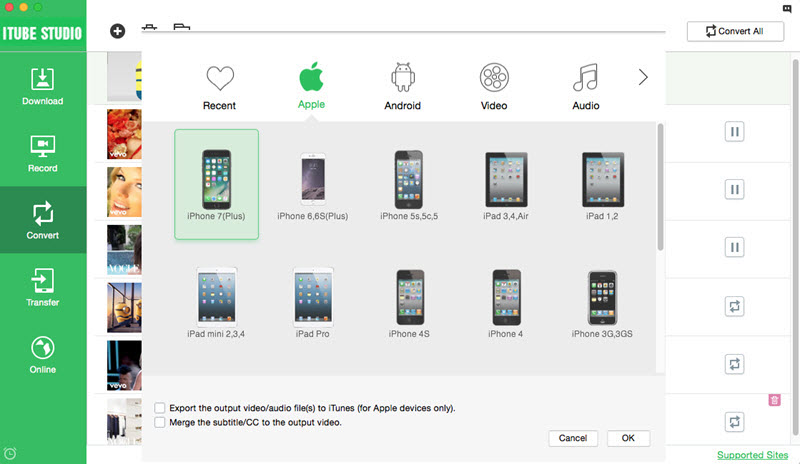
Task: Select the iPad 3,4,Air preset
Action: [x=506, y=186]
